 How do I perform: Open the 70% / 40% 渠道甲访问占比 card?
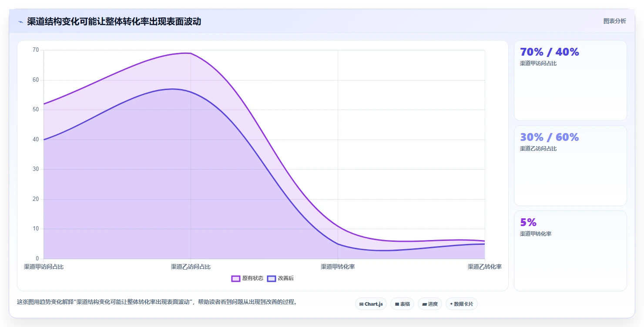click(x=570, y=80)
